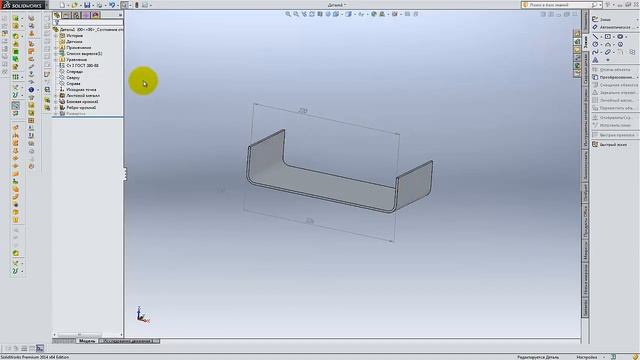Screen dimensions: 640x360
Task: Select Ст 3 ГОСТ 380-88 material
Action: (x=82, y=66)
